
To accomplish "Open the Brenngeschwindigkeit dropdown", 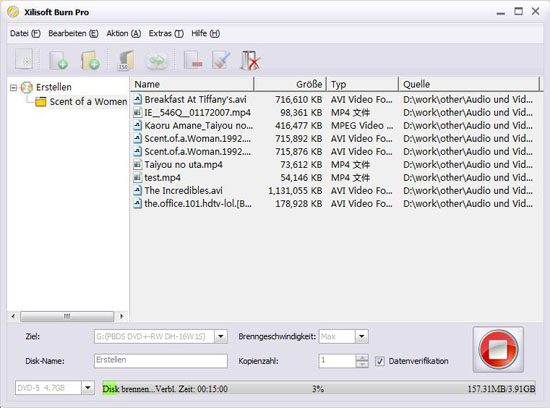I will tap(362, 336).
